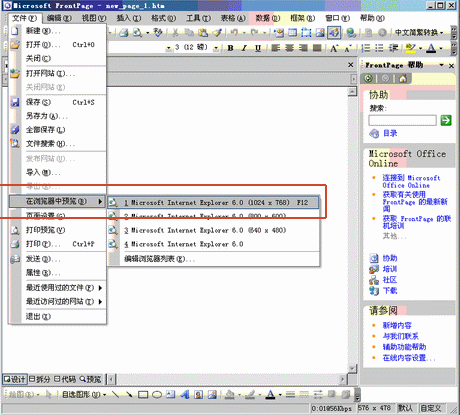This screenshot has width=460, height=415.
Task: Open the 培训 link
Action: tap(390, 269)
